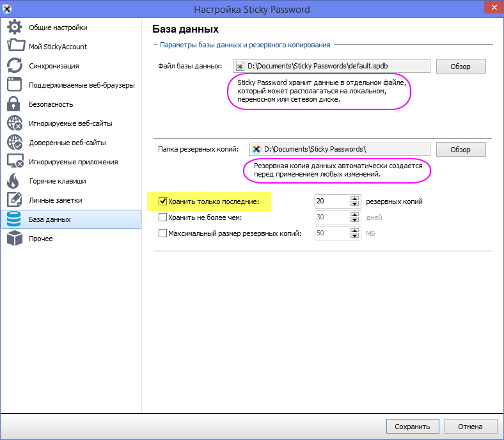Image resolution: width=504 pixels, height=440 pixels.
Task: Open Мой StickyAccount section
Action: 71,47
